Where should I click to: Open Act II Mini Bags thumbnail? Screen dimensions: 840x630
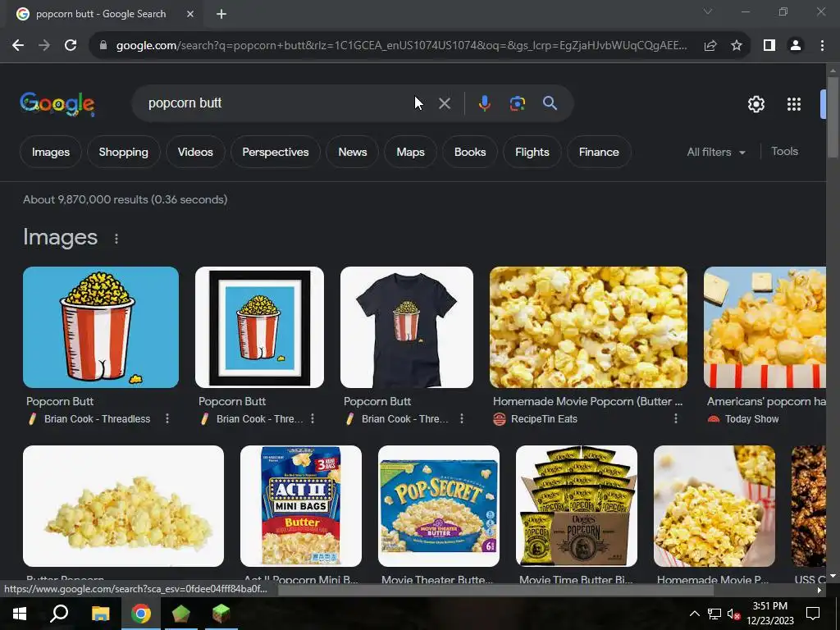301,506
